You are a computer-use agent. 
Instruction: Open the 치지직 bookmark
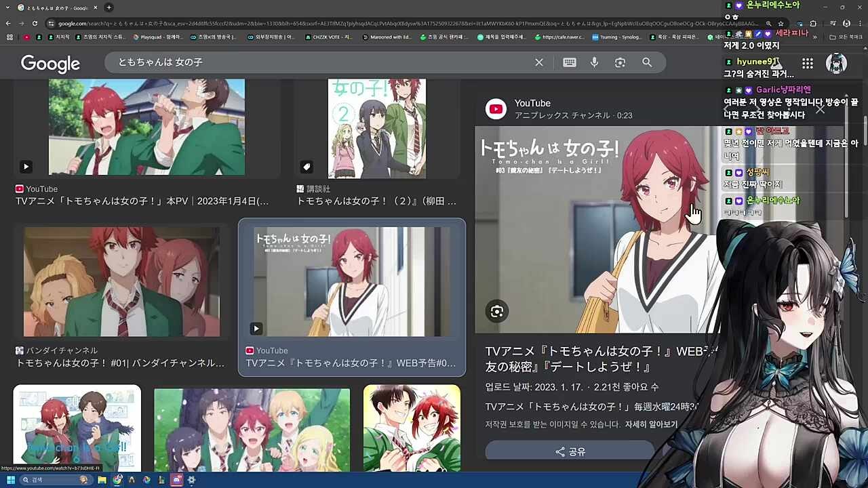tap(58, 37)
